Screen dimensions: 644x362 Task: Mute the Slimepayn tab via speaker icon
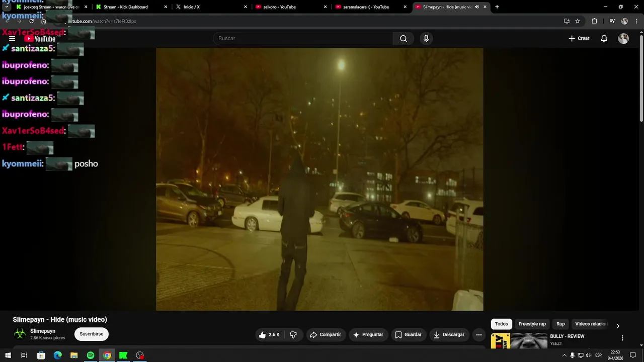[x=477, y=7]
